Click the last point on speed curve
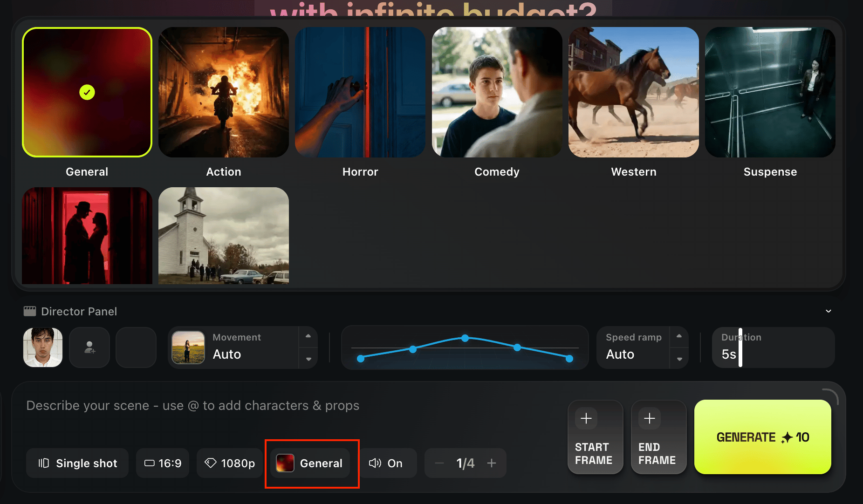Viewport: 863px width, 504px height. (x=569, y=359)
